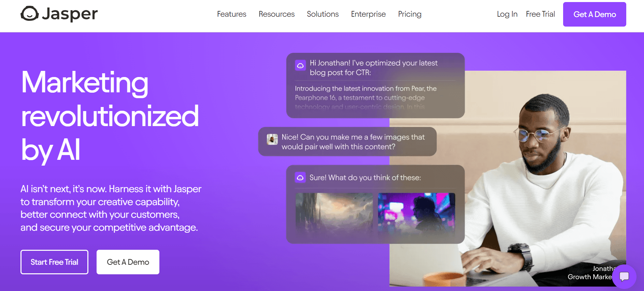The height and width of the screenshot is (291, 644).
Task: Click the Start Free Trial button
Action: point(54,262)
